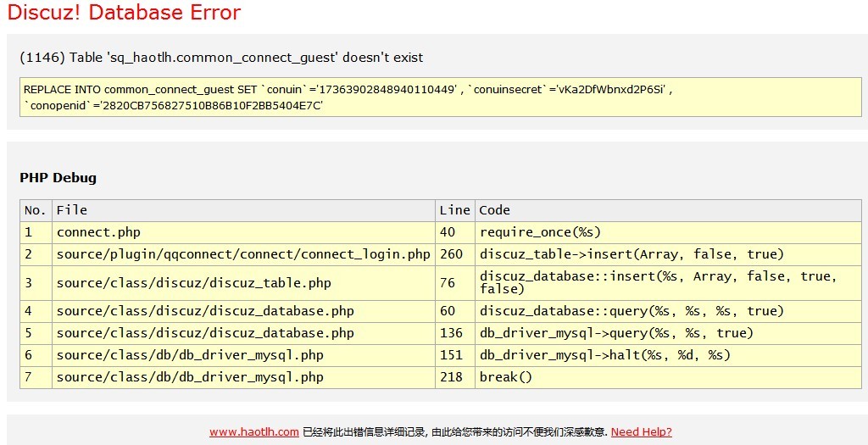Click the table doesn't exist error message

coord(221,58)
